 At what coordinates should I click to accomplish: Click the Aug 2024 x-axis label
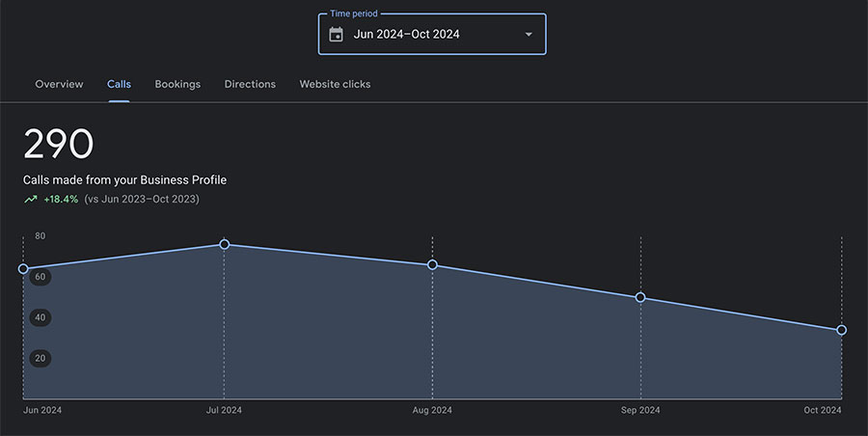pyautogui.click(x=432, y=410)
